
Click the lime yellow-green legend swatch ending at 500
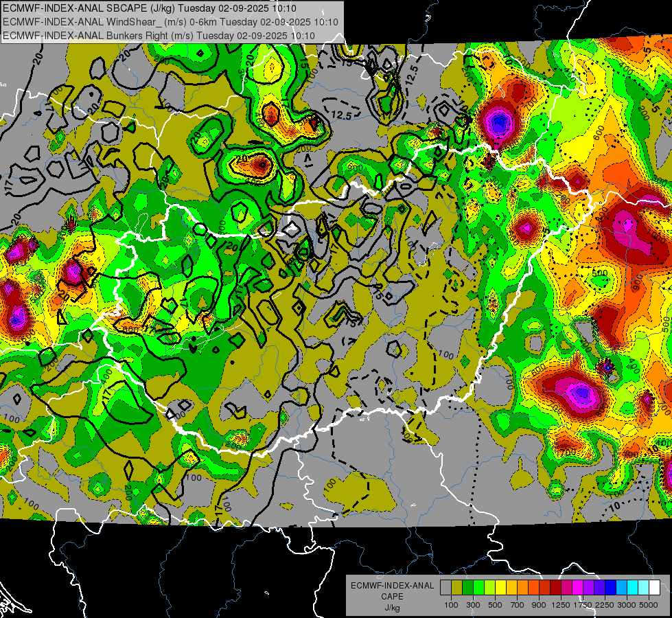489,588
